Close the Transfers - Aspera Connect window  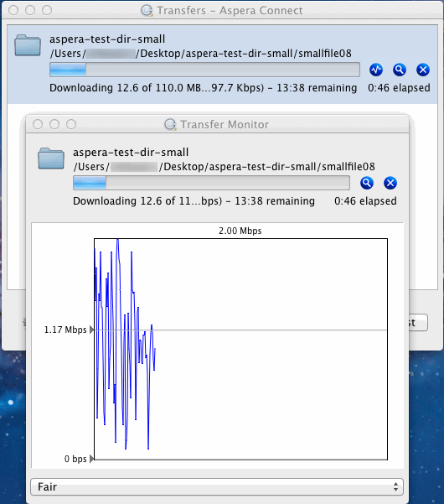click(x=13, y=10)
